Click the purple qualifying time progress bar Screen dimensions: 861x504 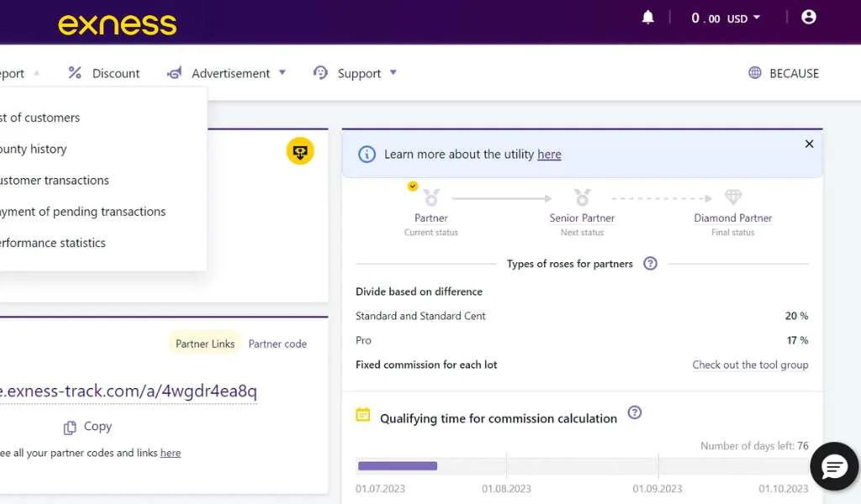[397, 465]
